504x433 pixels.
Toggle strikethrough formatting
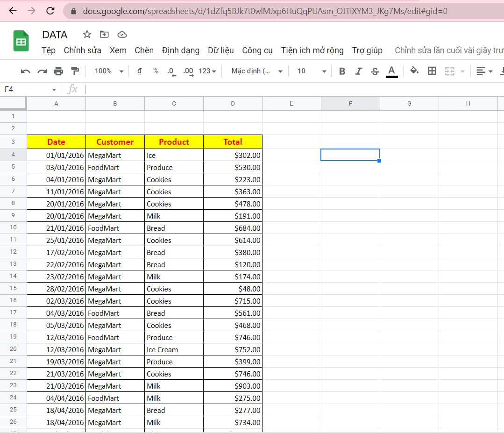375,71
